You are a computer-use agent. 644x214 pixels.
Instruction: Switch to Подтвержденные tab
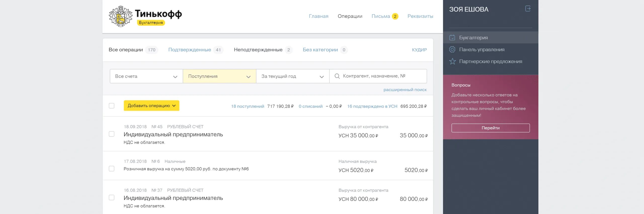tap(190, 50)
